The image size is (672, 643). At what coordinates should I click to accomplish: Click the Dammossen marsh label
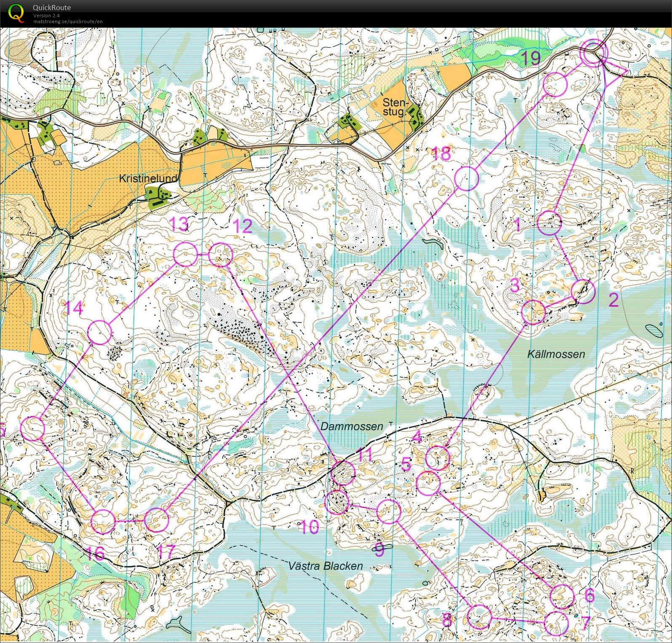click(x=352, y=426)
